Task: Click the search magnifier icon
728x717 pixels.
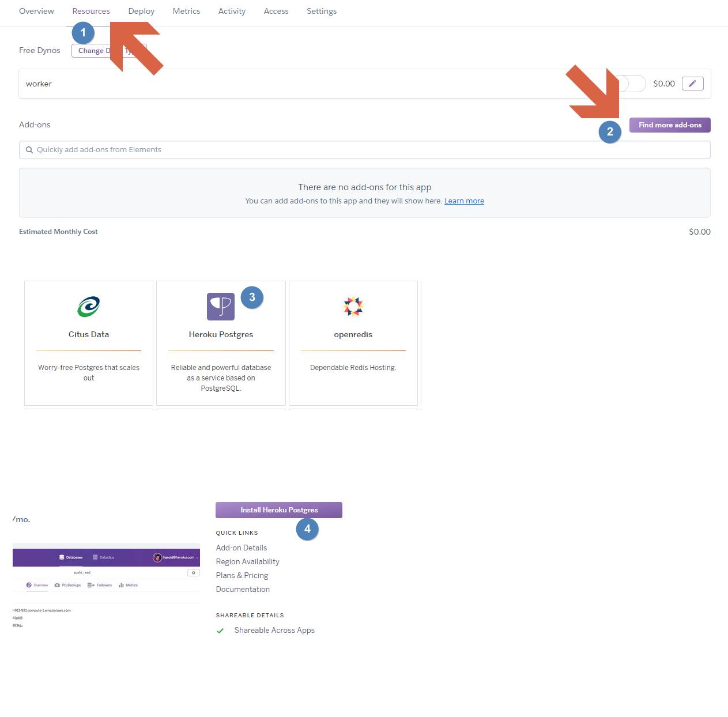Action: click(x=29, y=150)
